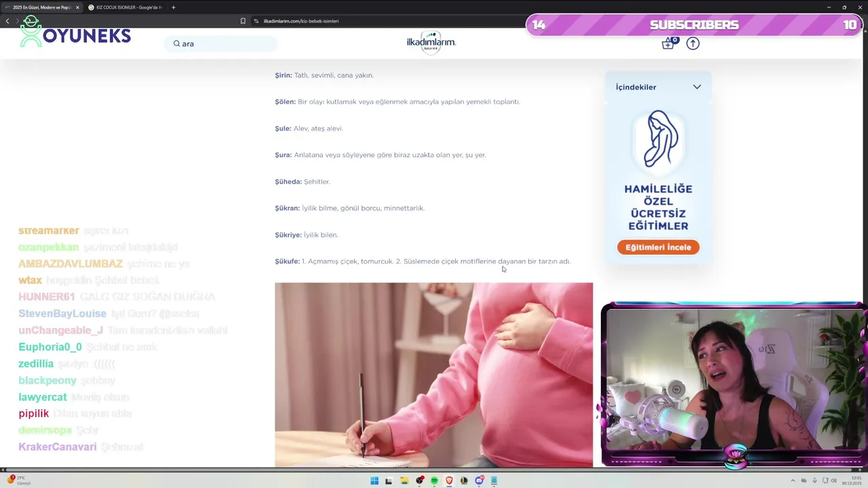The height and width of the screenshot is (488, 868).
Task: Open a new browser tab
Action: pos(174,7)
